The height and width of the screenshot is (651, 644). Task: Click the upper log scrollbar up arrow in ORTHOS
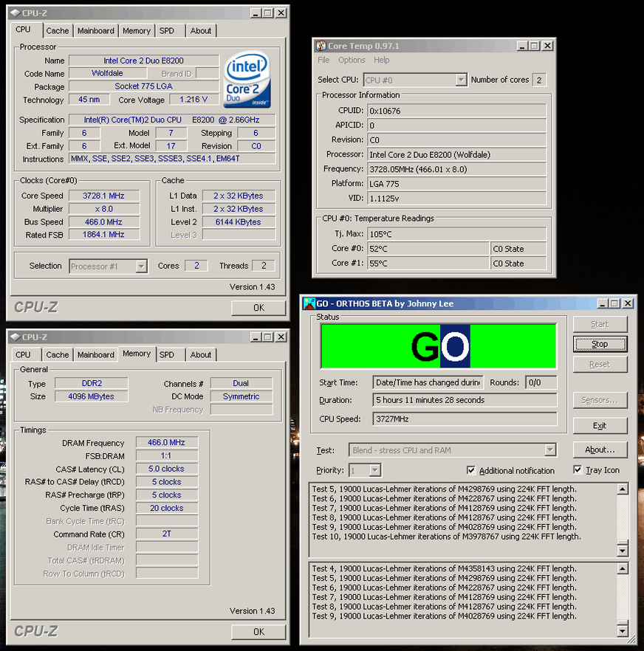coord(623,489)
